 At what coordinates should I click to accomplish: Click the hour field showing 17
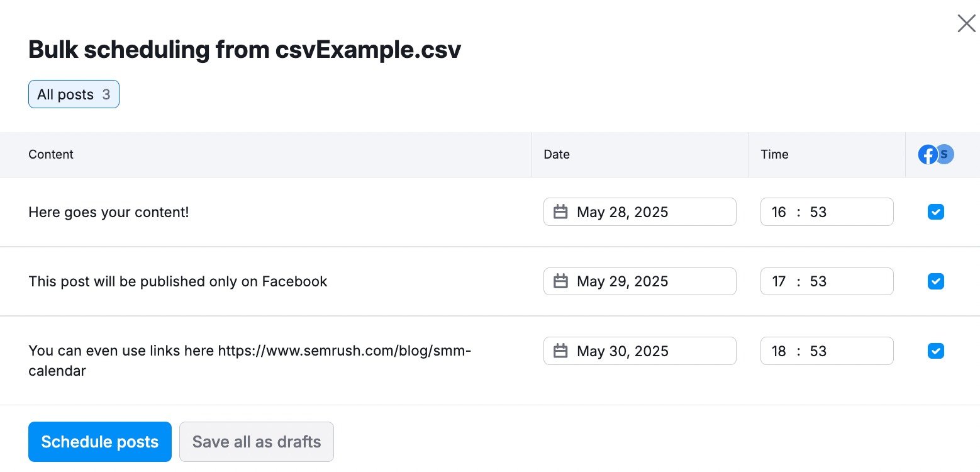coord(779,281)
